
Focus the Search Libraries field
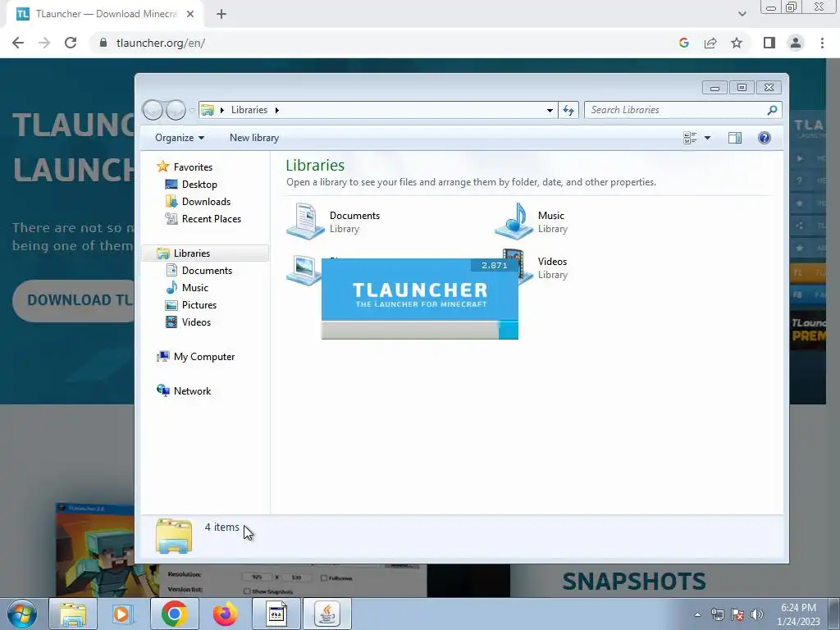click(x=682, y=110)
